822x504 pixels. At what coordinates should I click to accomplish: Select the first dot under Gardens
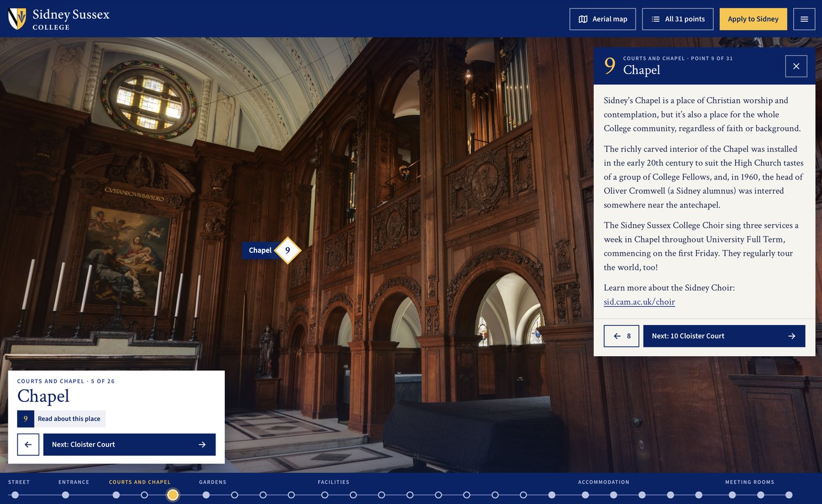click(206, 495)
